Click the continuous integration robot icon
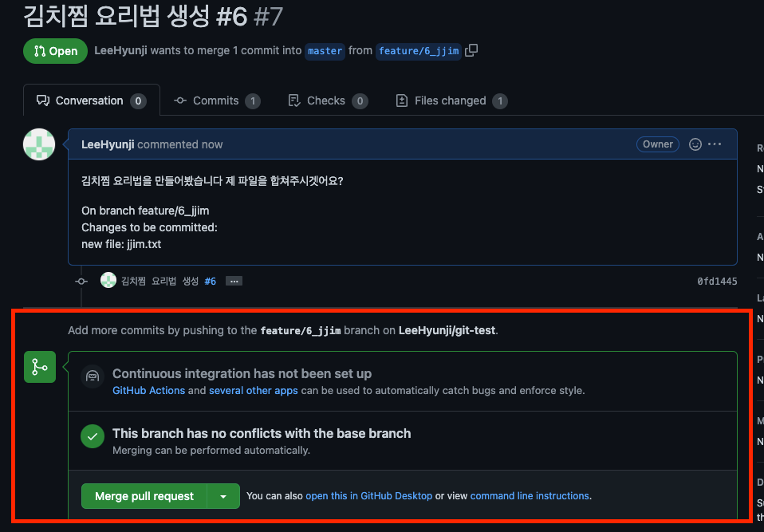 pyautogui.click(x=93, y=376)
